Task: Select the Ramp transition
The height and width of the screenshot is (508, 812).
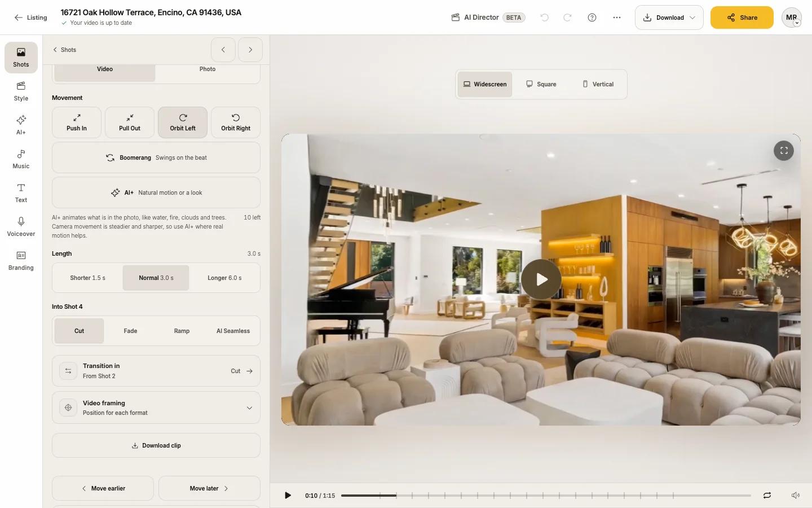Action: (182, 331)
